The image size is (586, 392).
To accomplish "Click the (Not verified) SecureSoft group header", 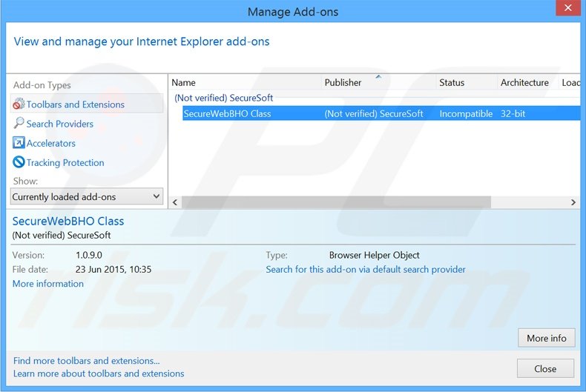I will tap(223, 98).
